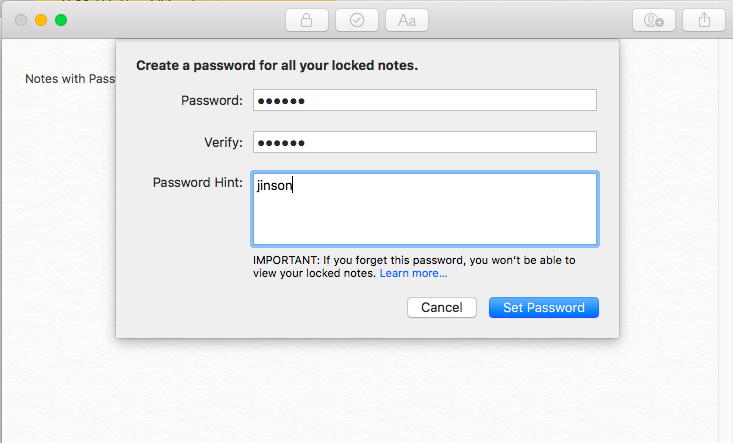Click the dialog heading about locked notes
Viewport: 733px width, 443px height.
pos(277,65)
